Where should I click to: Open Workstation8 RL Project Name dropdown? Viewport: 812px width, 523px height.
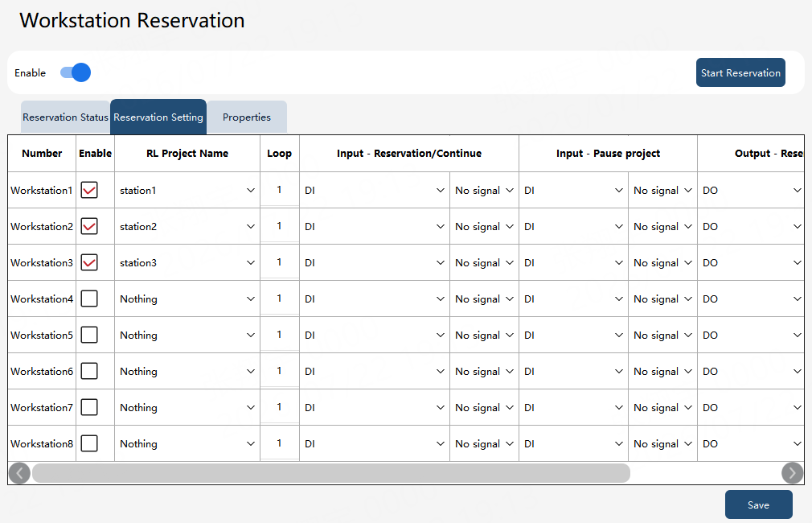(x=187, y=444)
